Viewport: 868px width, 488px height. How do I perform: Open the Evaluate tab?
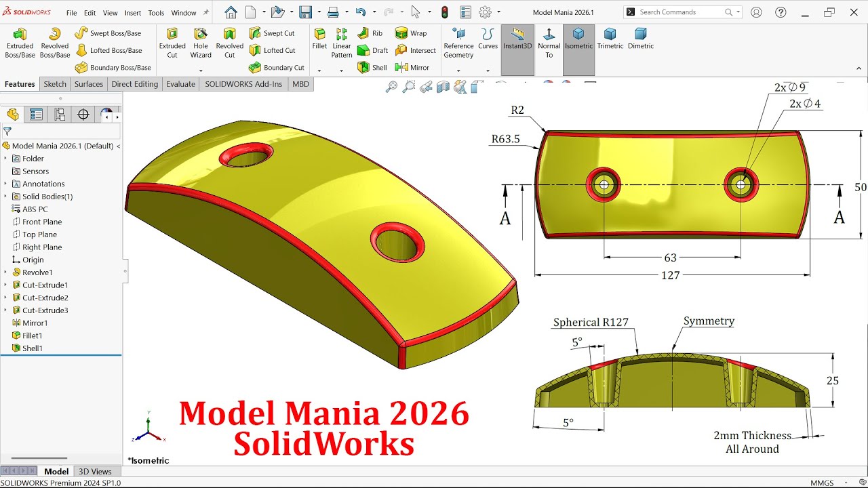(181, 84)
